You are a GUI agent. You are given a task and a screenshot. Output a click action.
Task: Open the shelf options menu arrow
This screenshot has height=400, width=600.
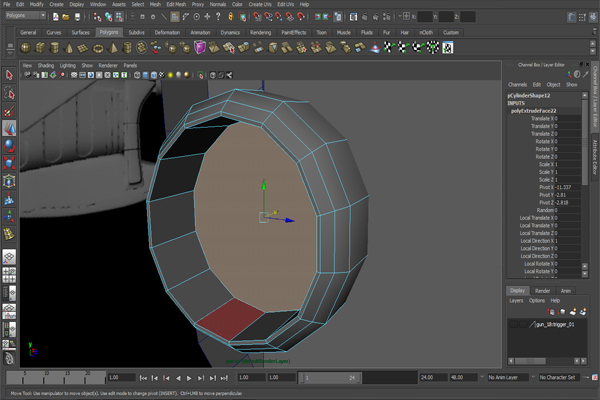[x=10, y=53]
